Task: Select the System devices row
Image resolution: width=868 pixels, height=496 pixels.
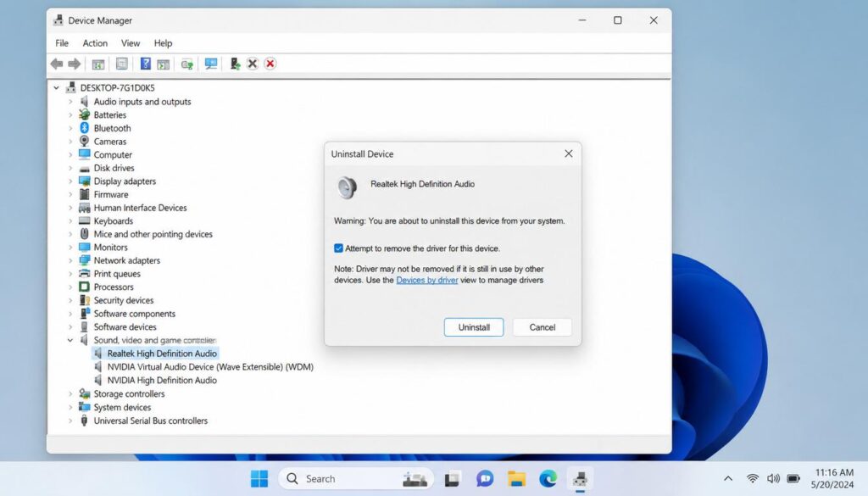Action: coord(122,407)
